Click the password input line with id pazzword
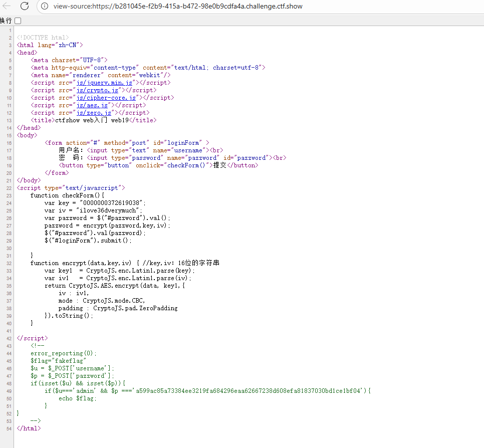484x448 pixels. pyautogui.click(x=172, y=158)
